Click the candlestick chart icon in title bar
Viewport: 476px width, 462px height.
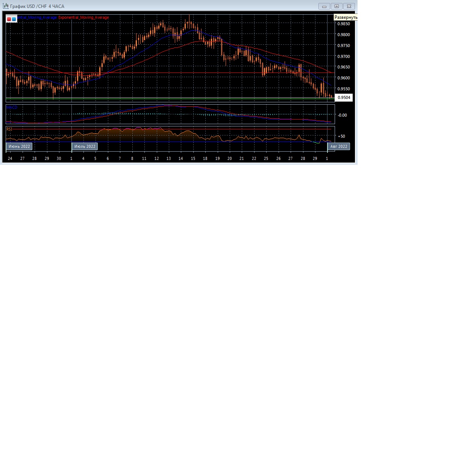[6, 6]
